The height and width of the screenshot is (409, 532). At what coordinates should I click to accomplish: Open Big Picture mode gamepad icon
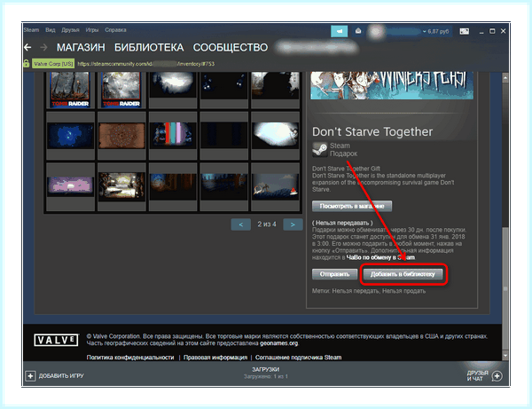coord(464,31)
